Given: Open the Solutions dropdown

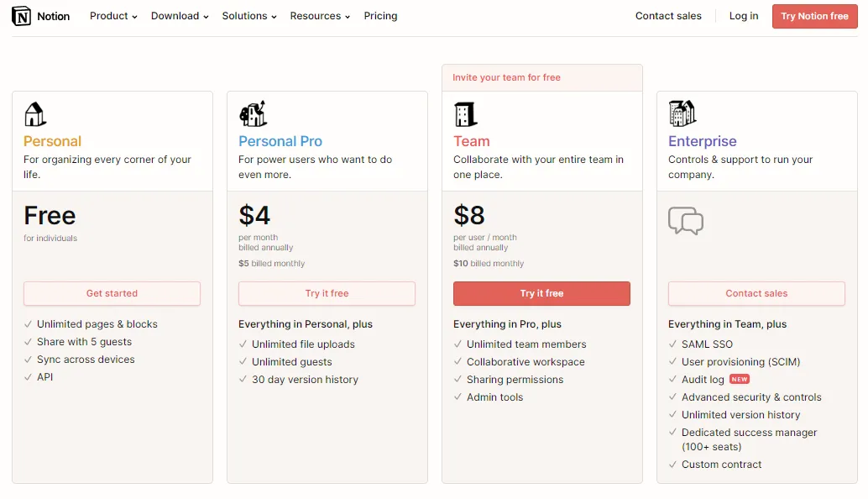Looking at the screenshot, I should click(x=249, y=16).
